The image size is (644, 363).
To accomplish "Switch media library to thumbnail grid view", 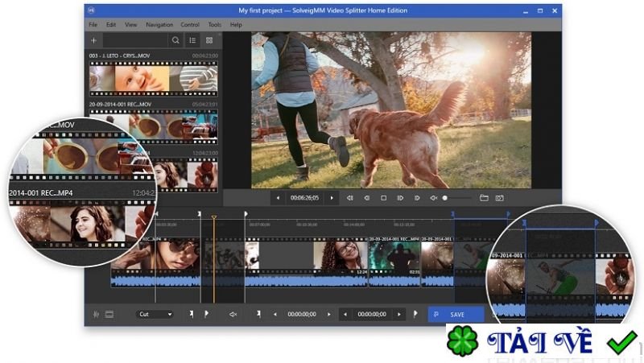I will click(209, 39).
